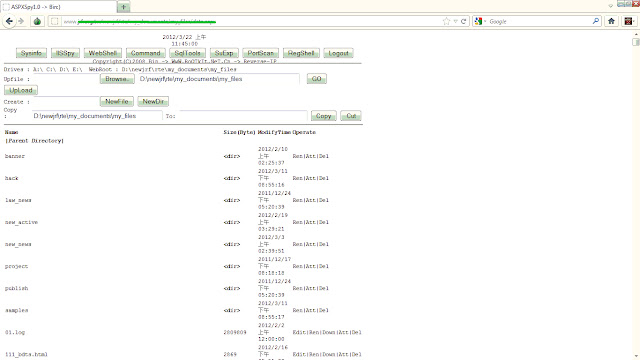Click the Logout button
This screenshot has height=360, width=640.
pos(338,53)
